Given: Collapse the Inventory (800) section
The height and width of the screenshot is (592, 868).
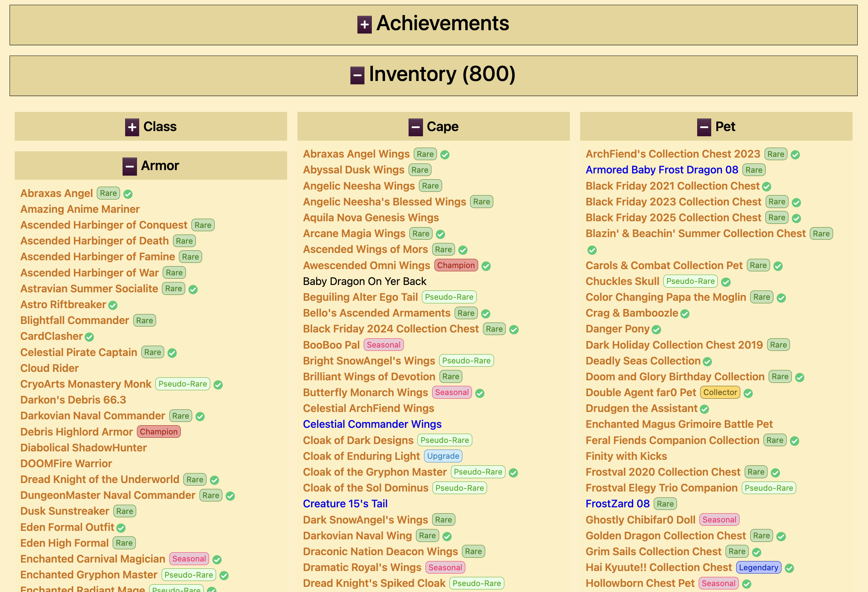Looking at the screenshot, I should coord(357,75).
